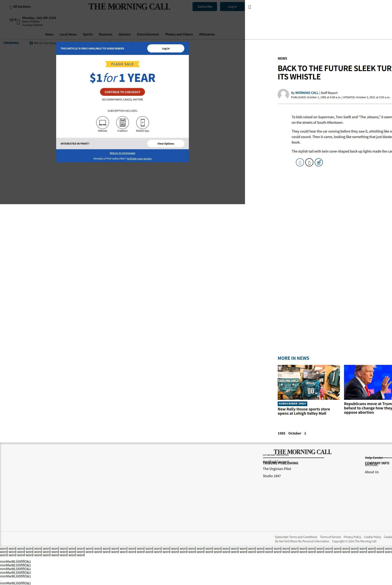Go to the Sports nav section
Image resolution: width=392 pixels, height=585 pixels.
click(88, 34)
